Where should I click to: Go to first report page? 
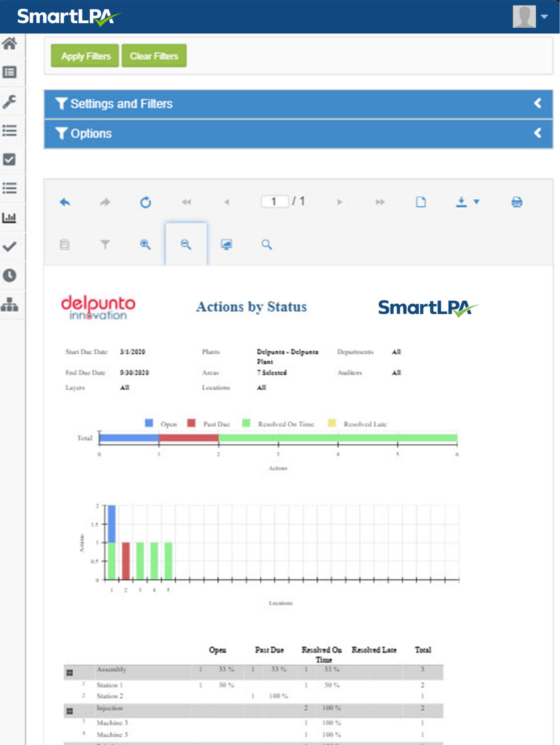tap(186, 202)
